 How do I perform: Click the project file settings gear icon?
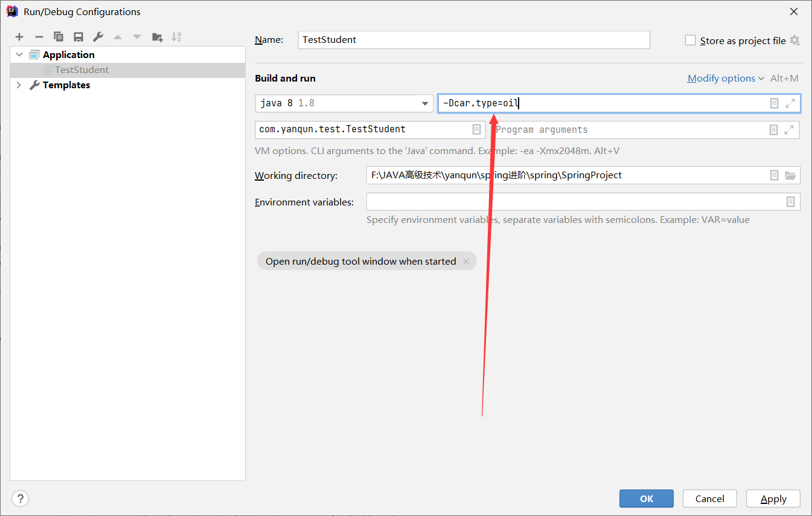tap(794, 40)
